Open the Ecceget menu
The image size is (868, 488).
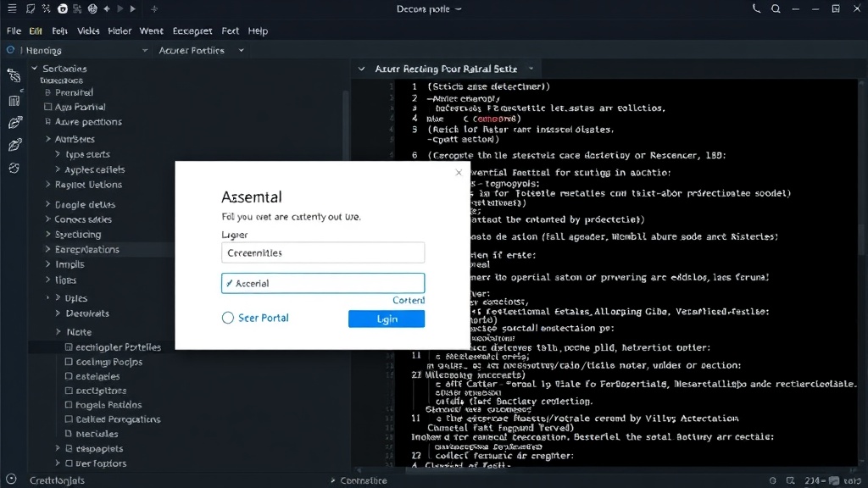tap(192, 31)
